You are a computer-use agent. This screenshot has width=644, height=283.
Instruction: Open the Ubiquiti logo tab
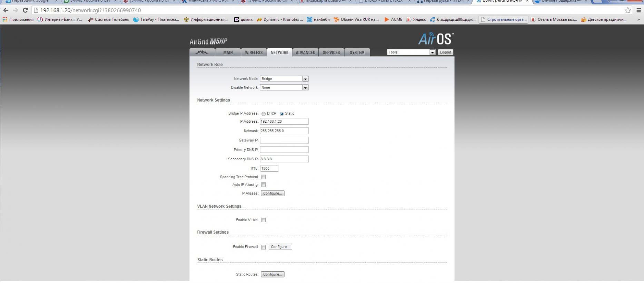[x=202, y=53]
